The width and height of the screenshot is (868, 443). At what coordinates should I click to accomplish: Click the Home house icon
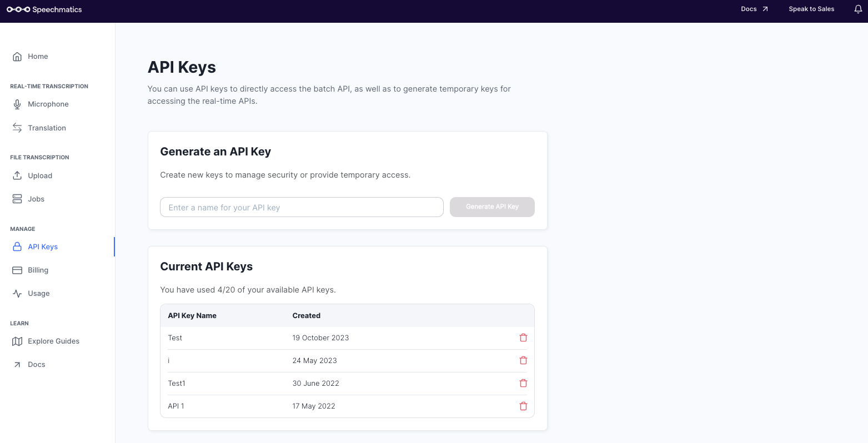(17, 57)
